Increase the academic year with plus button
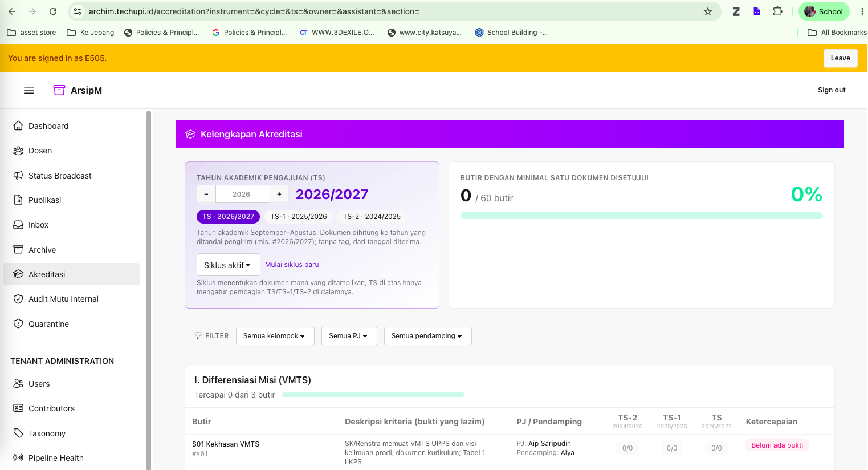The width and height of the screenshot is (868, 470). pyautogui.click(x=279, y=194)
